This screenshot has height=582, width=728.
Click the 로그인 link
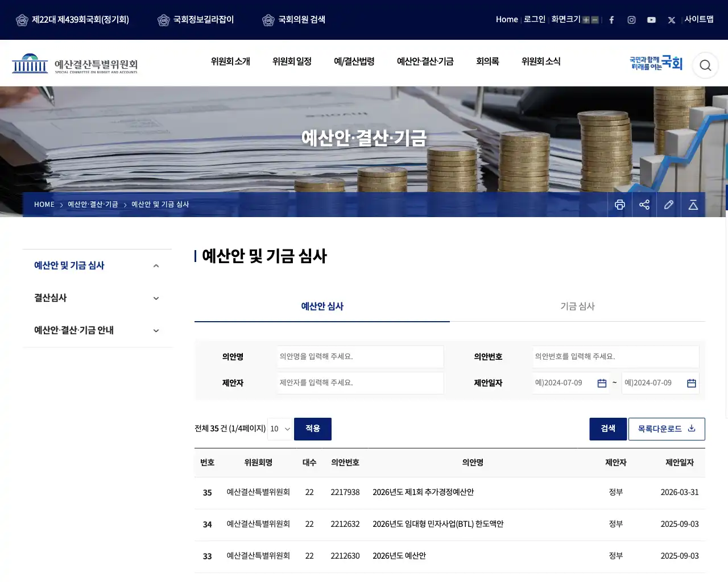[534, 19]
